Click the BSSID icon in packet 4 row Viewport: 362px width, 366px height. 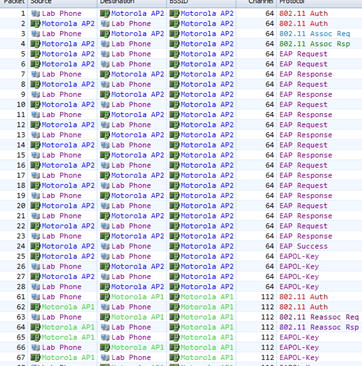174,44
